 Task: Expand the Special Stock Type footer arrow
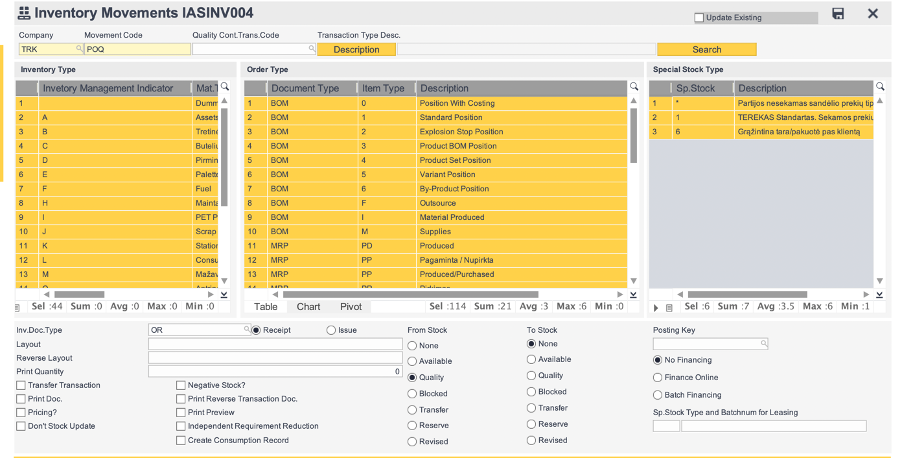pyautogui.click(x=655, y=307)
